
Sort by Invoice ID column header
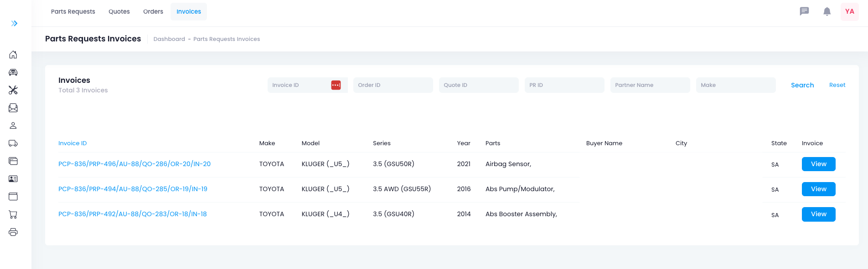[x=72, y=143]
